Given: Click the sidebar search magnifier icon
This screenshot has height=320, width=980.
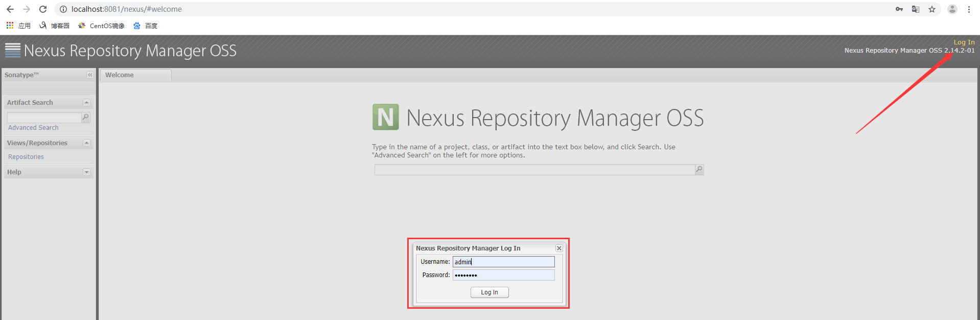Looking at the screenshot, I should 86,117.
